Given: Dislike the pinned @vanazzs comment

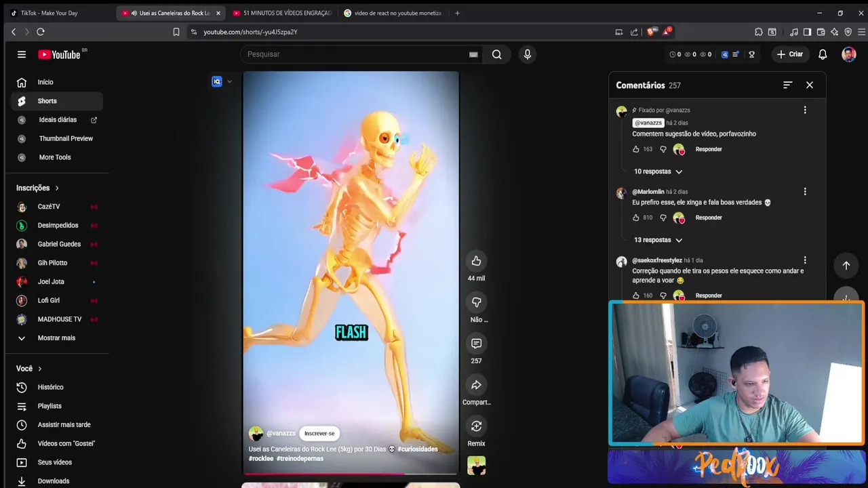Looking at the screenshot, I should coord(663,149).
